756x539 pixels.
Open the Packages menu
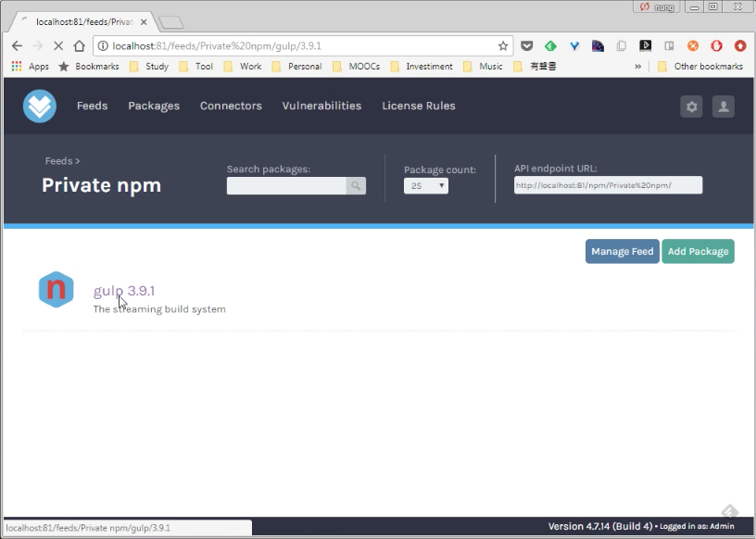click(x=154, y=107)
